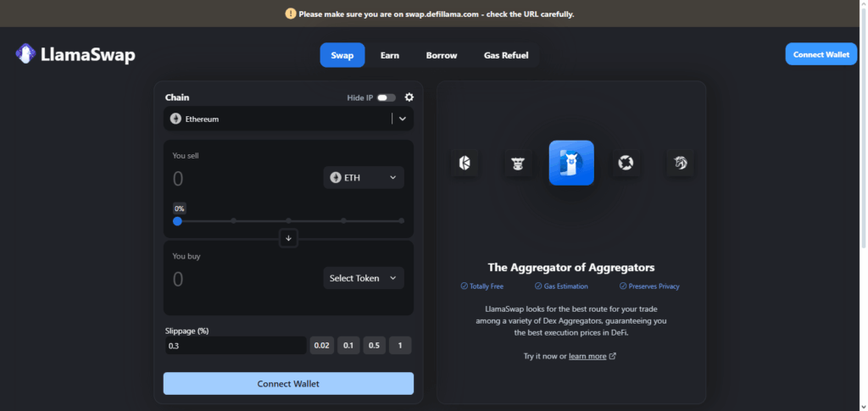Switch to the Swap tab
This screenshot has height=411, width=868.
(342, 55)
